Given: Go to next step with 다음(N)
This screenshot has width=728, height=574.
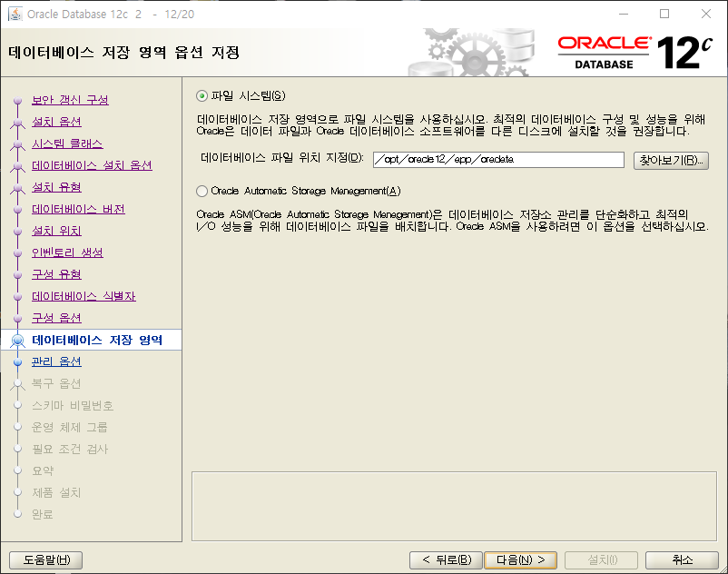Looking at the screenshot, I should coord(520,560).
